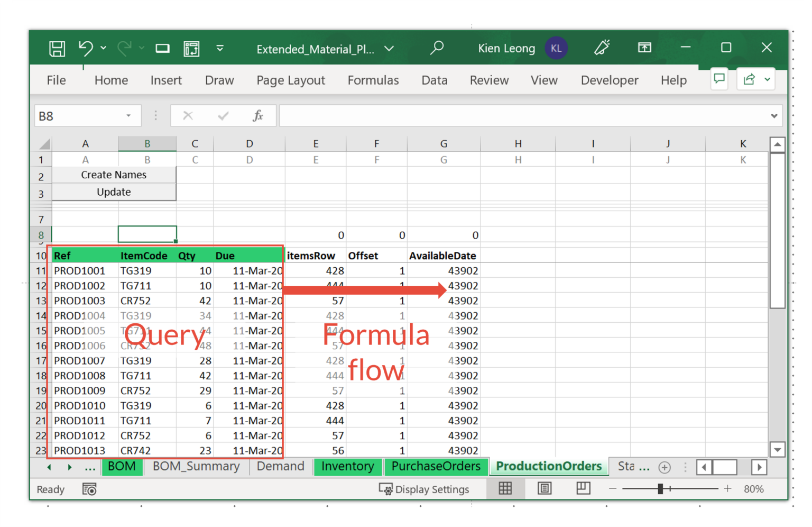
Task: Open Search with the magnifier icon
Action: pos(437,48)
